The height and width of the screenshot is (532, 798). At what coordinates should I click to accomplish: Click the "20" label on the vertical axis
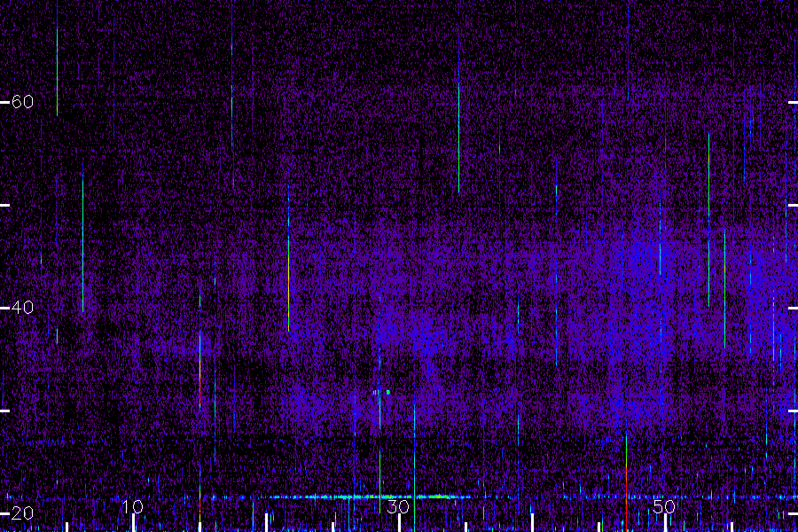pyautogui.click(x=22, y=513)
